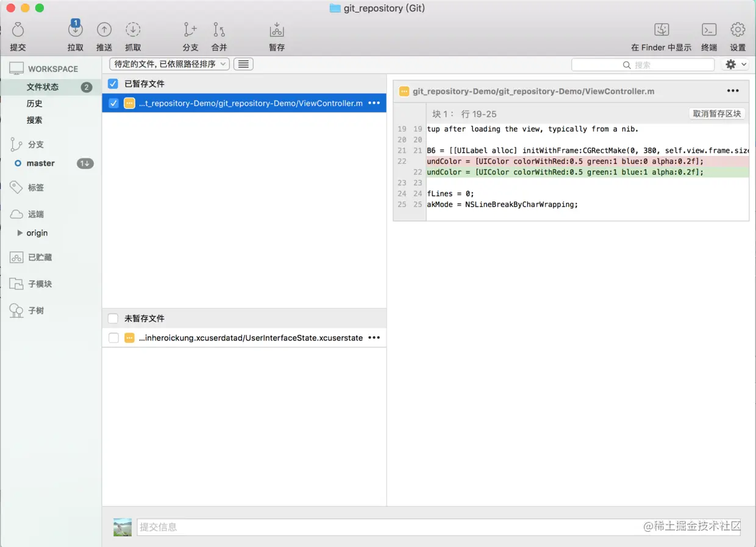
Task: Select the ViewController.m staged file row
Action: point(244,103)
